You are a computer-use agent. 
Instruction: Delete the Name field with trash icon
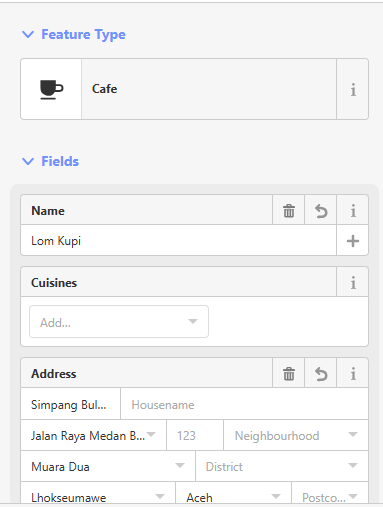point(289,211)
